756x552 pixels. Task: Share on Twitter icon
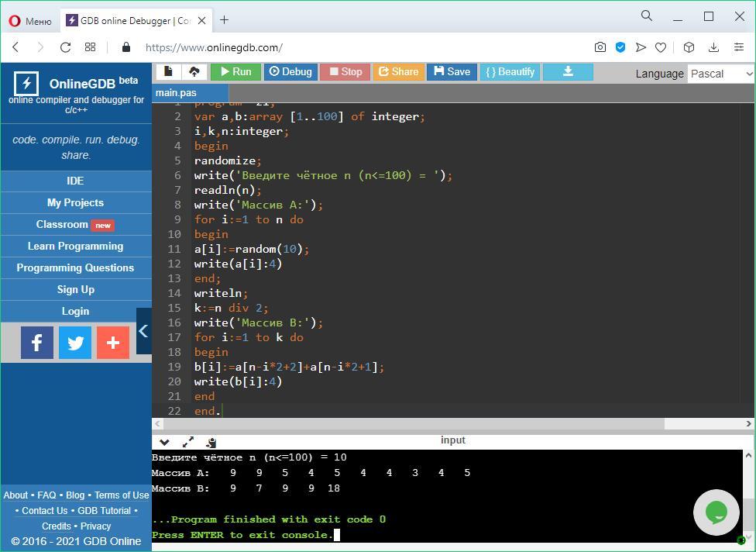tap(75, 343)
